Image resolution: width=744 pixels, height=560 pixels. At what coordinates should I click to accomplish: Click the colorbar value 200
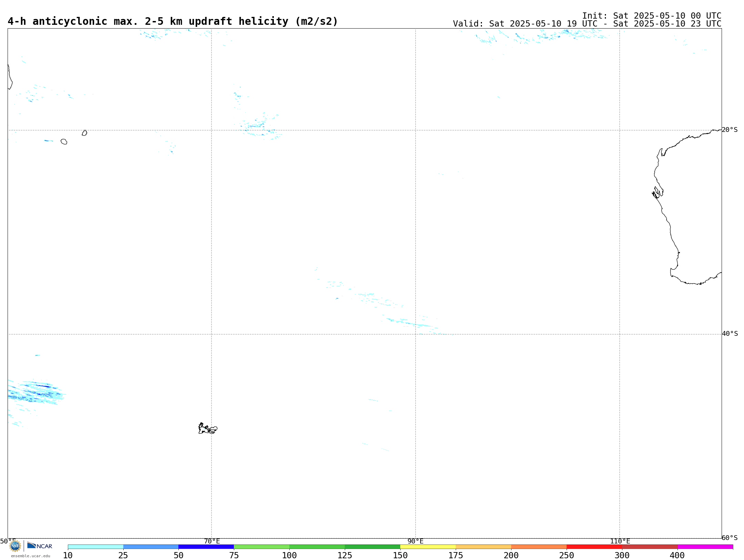511,556
